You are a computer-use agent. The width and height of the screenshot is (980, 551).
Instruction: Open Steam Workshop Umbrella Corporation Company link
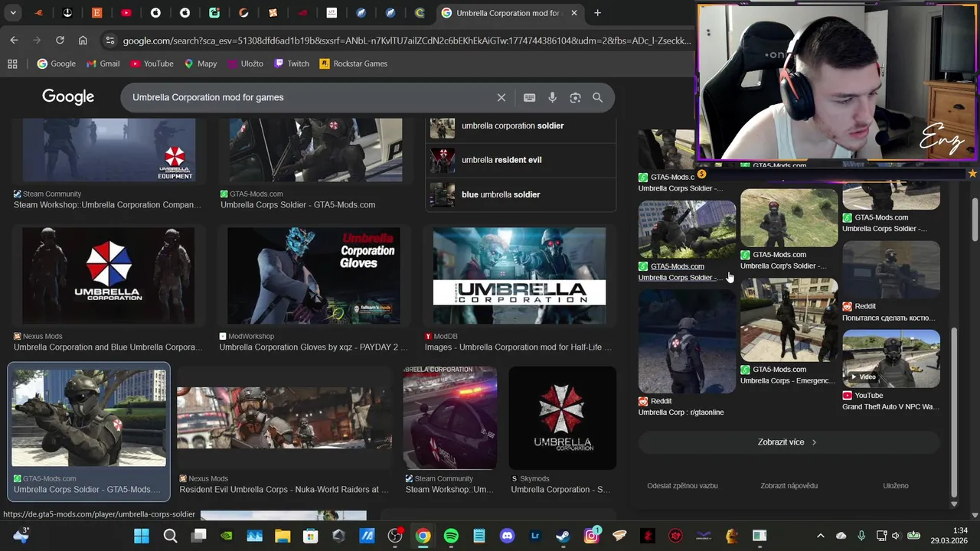click(x=107, y=205)
